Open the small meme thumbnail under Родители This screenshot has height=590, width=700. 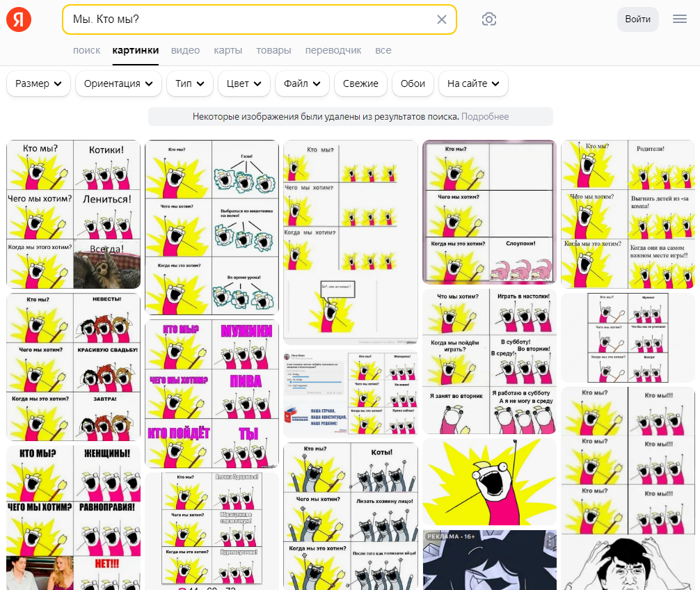coord(628,338)
